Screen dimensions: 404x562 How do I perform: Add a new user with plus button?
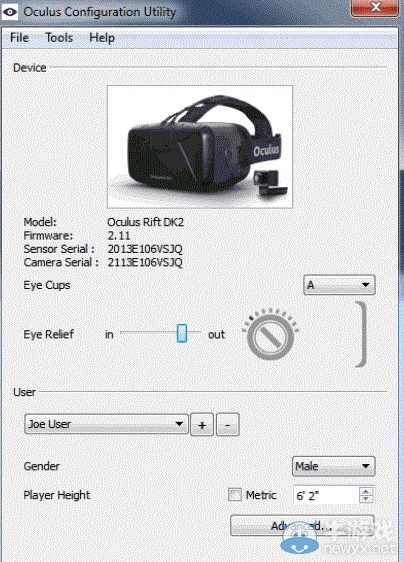pyautogui.click(x=202, y=425)
